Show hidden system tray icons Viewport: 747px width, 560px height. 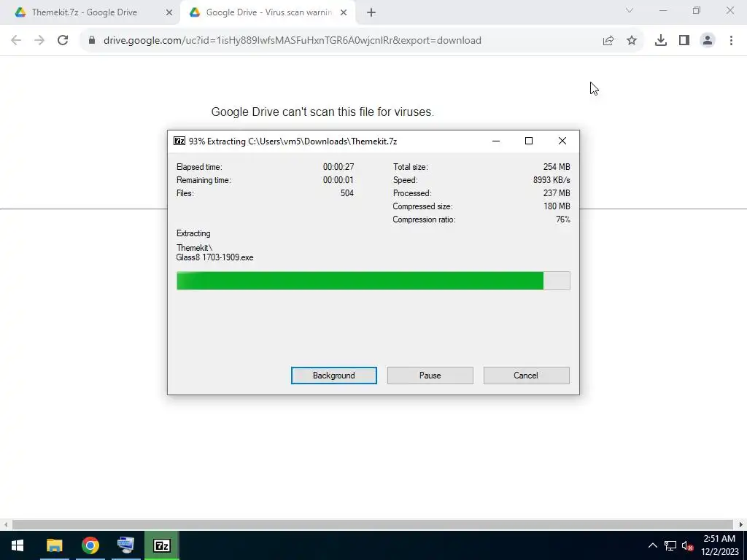[x=653, y=545]
